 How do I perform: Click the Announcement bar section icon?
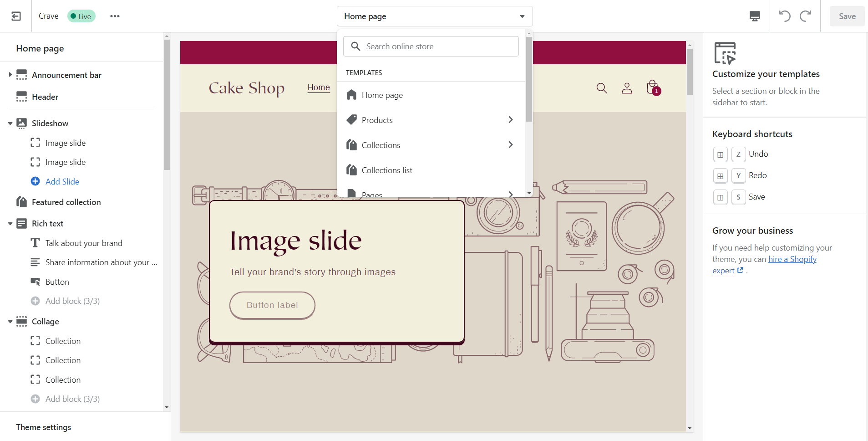click(x=21, y=75)
